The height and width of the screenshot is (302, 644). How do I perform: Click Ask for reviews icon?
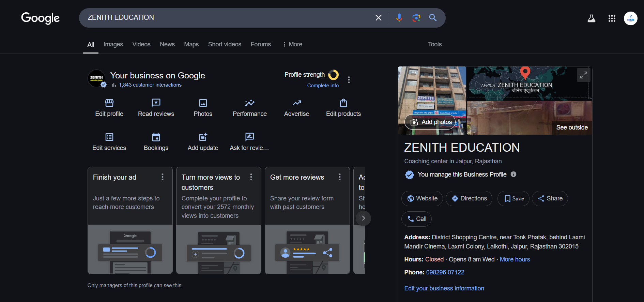click(x=250, y=137)
